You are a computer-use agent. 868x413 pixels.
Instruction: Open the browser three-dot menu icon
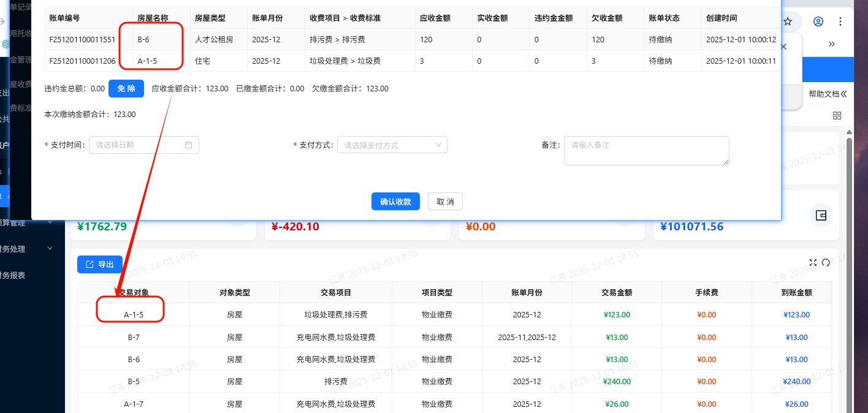840,21
